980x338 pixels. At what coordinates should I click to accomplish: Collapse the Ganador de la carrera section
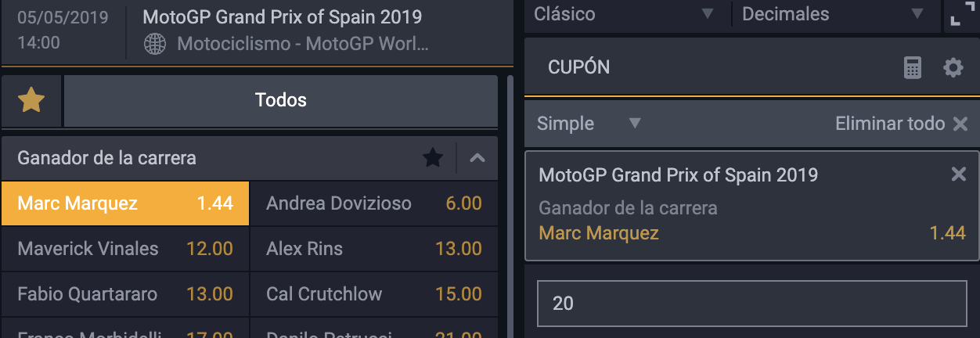[x=477, y=158]
